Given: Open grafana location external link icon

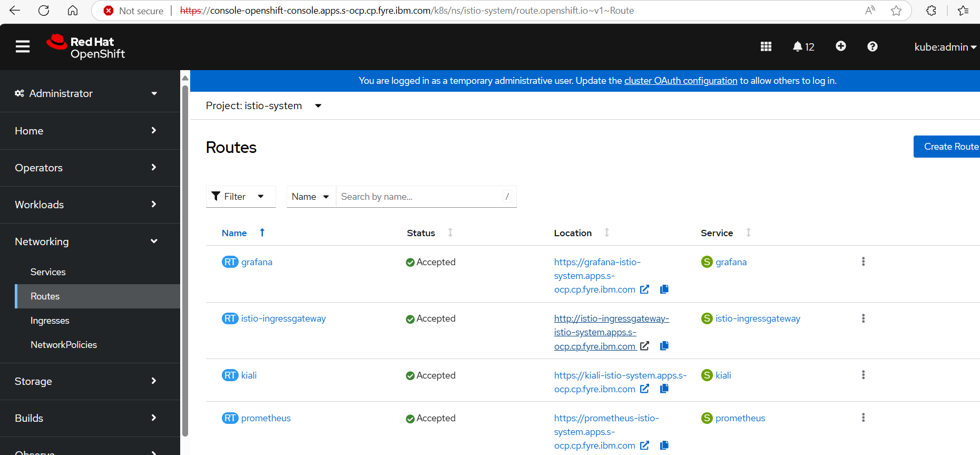Looking at the screenshot, I should [644, 289].
